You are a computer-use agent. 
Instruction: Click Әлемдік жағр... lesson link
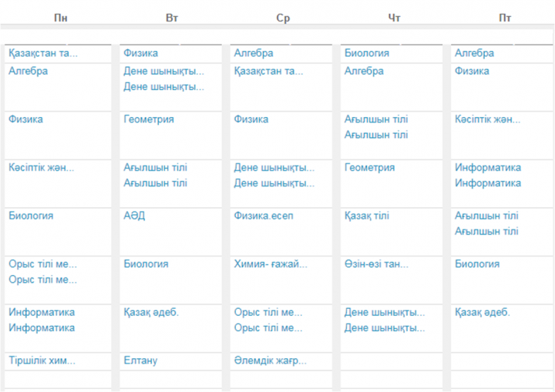tap(270, 360)
